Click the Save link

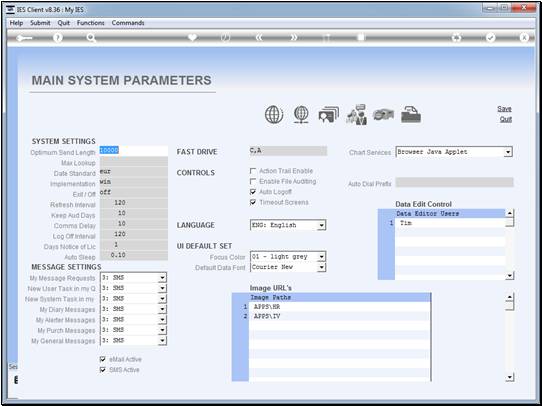coord(504,108)
